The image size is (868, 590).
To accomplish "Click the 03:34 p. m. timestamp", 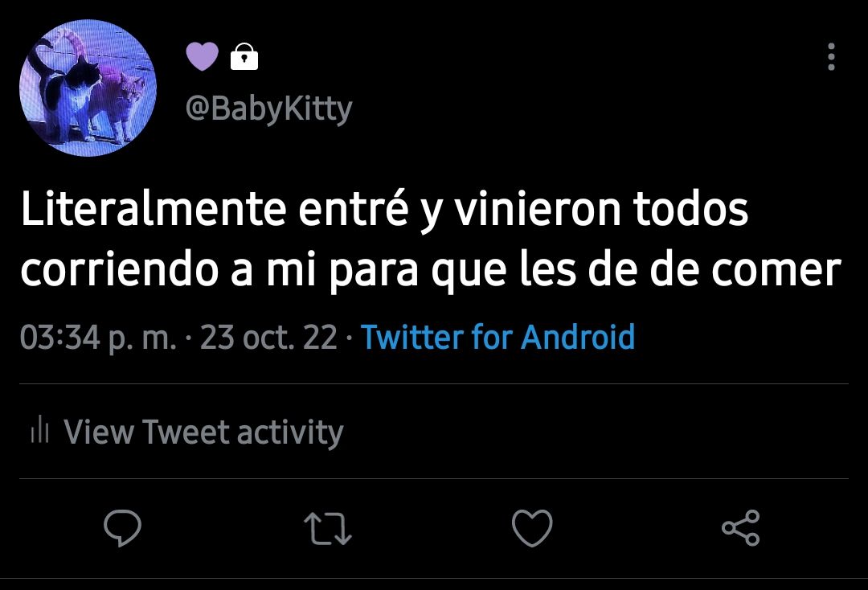I will click(x=99, y=337).
